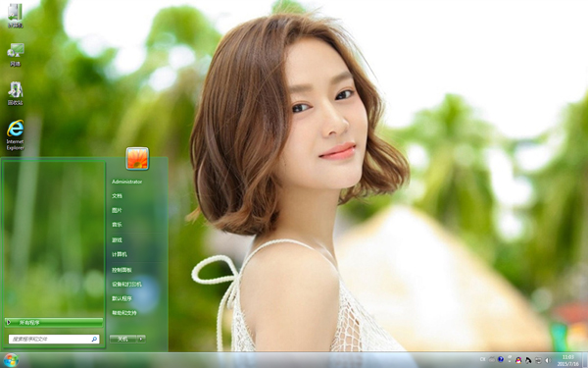
Task: Open the QQ penguin tray icon
Action: [518, 360]
